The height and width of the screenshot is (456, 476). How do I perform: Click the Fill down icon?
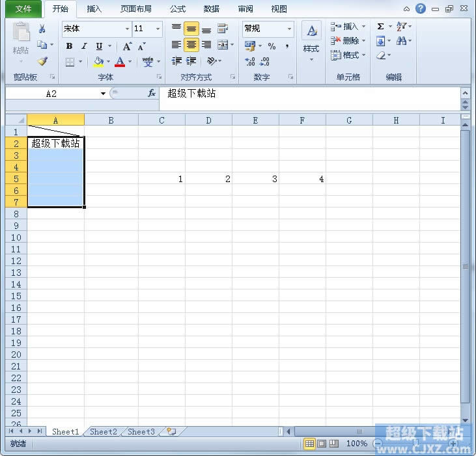pyautogui.click(x=380, y=40)
